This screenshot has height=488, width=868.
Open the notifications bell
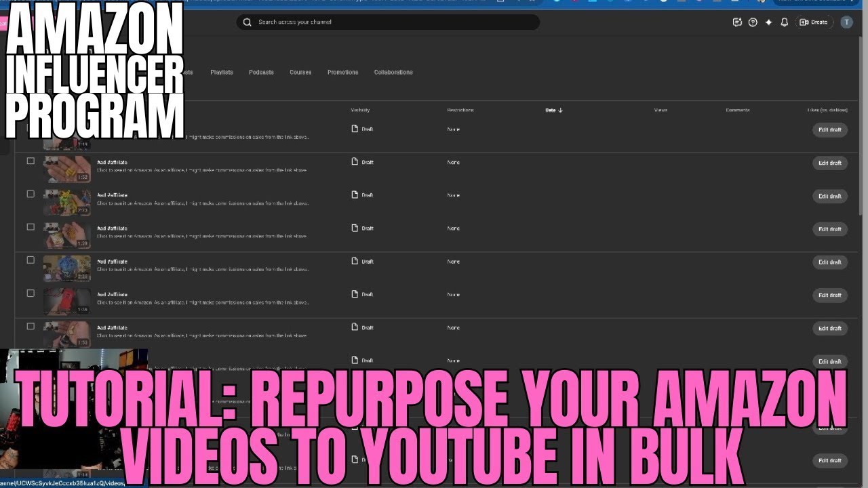[785, 22]
